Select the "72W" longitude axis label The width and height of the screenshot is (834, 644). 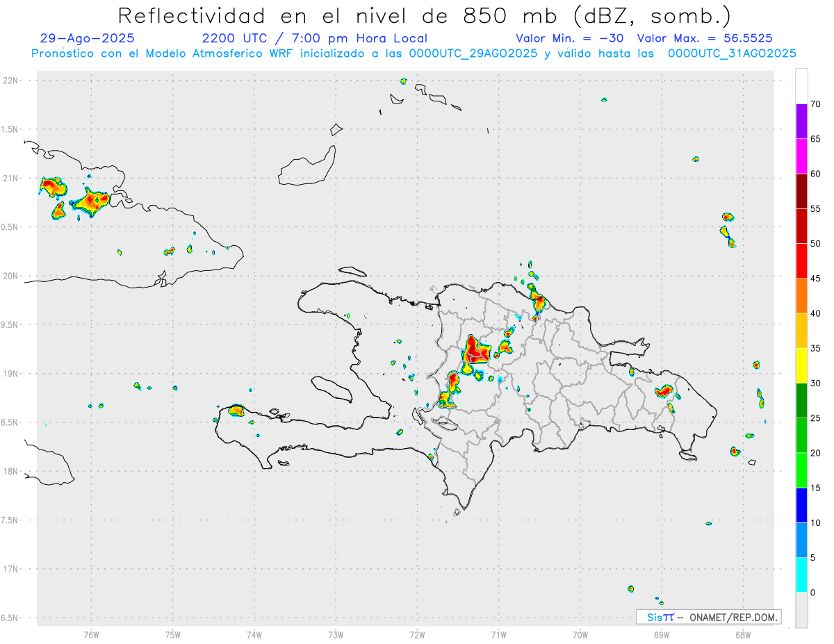tap(417, 634)
